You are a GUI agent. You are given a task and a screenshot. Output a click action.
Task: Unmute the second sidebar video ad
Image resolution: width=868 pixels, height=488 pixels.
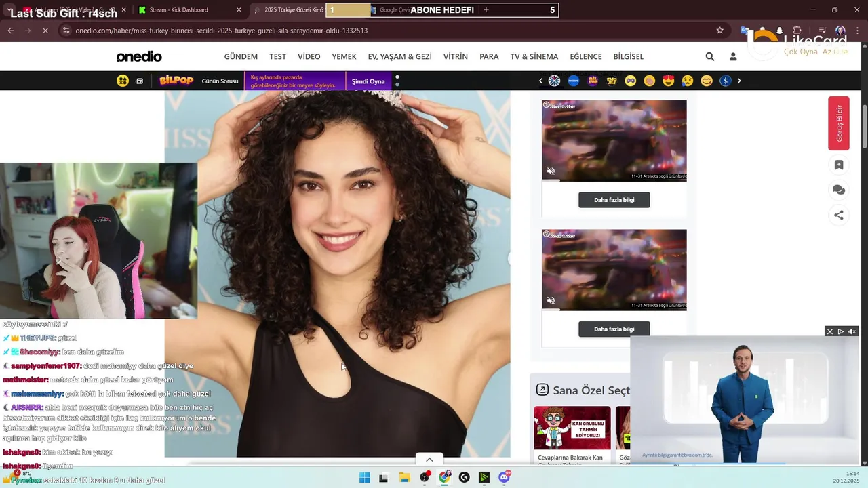coord(551,300)
